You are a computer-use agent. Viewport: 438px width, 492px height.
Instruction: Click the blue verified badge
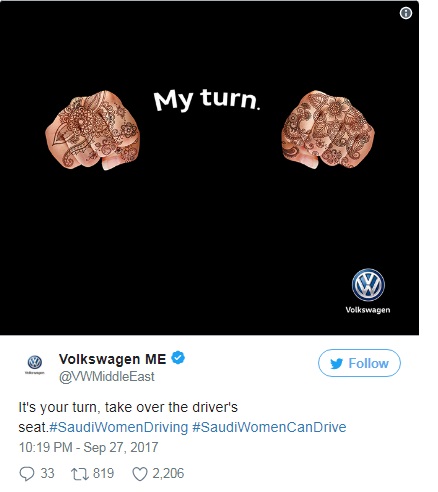(178, 358)
